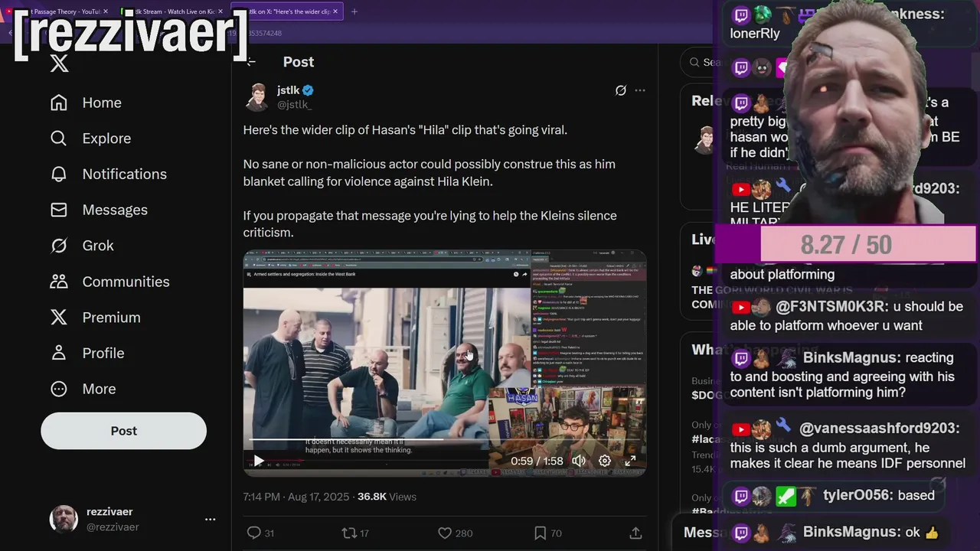Bookmark the post showing 70
The width and height of the screenshot is (980, 551).
[x=547, y=533]
